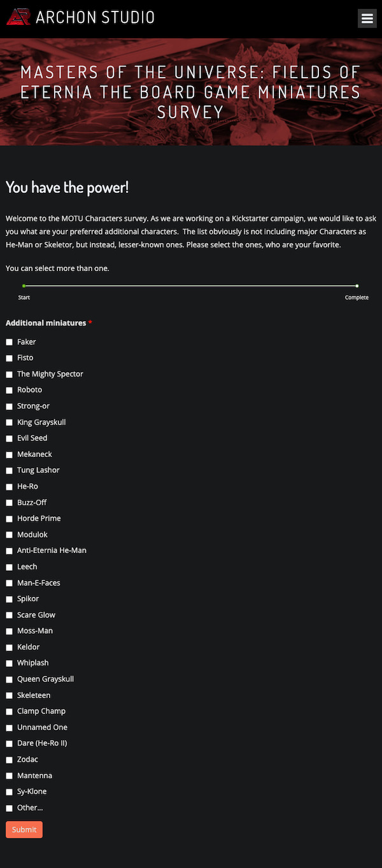This screenshot has height=868, width=382.
Task: Check the Other... option
Action: 10,808
